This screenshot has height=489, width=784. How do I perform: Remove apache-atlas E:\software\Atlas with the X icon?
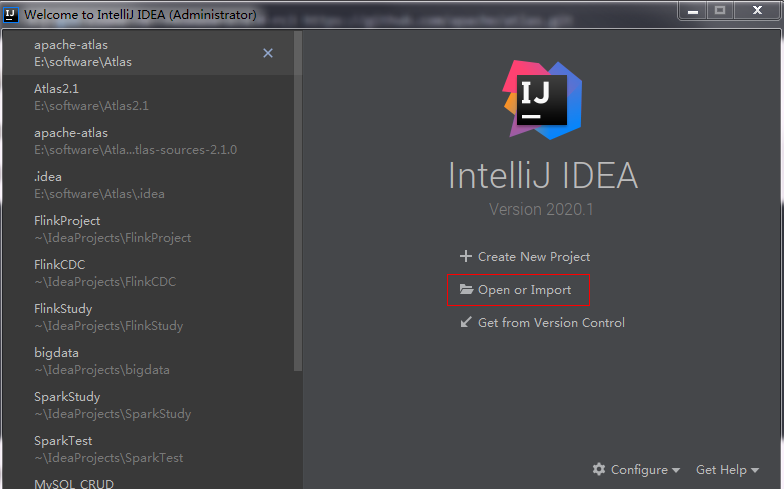click(268, 53)
